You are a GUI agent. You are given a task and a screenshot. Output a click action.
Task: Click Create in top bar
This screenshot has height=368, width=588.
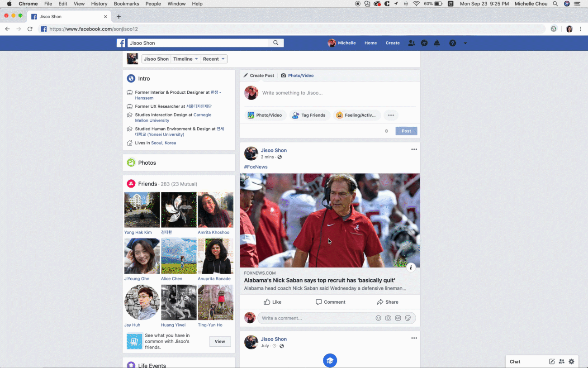(x=393, y=43)
